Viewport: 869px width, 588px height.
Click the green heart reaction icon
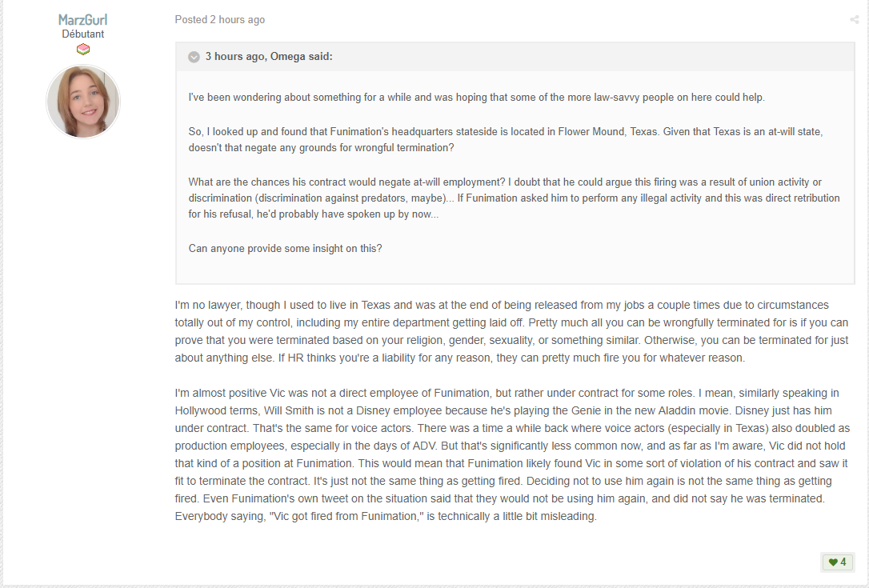832,562
